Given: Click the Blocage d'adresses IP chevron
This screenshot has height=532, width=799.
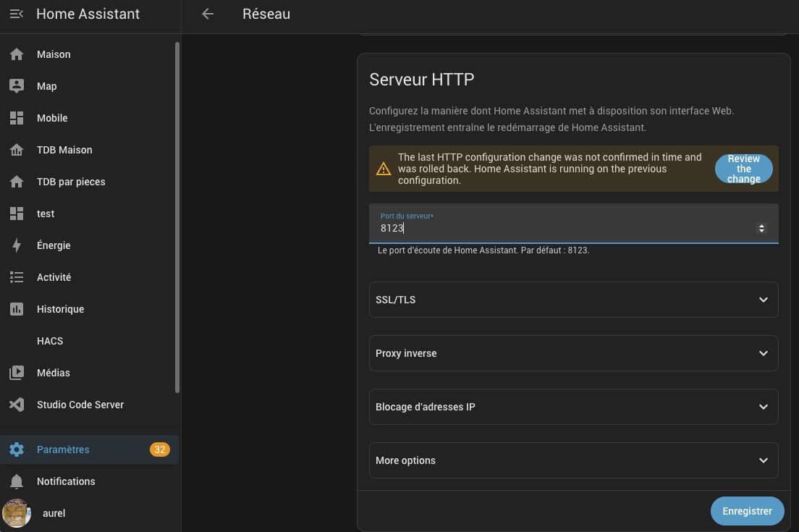Looking at the screenshot, I should click(x=763, y=407).
